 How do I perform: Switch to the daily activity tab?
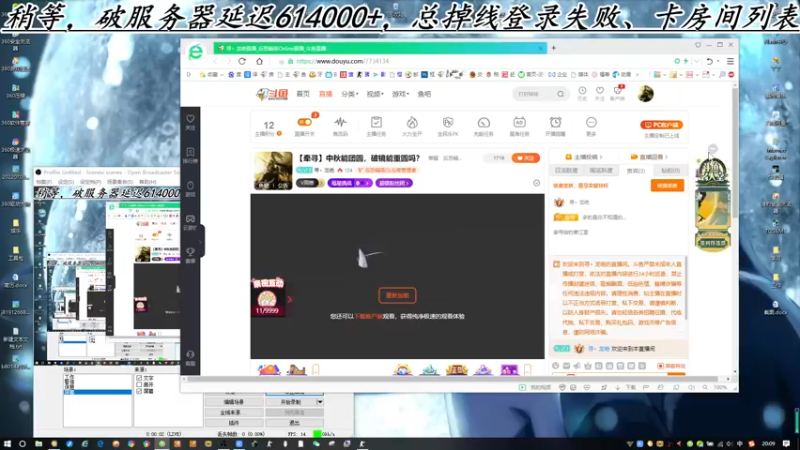[x=566, y=170]
